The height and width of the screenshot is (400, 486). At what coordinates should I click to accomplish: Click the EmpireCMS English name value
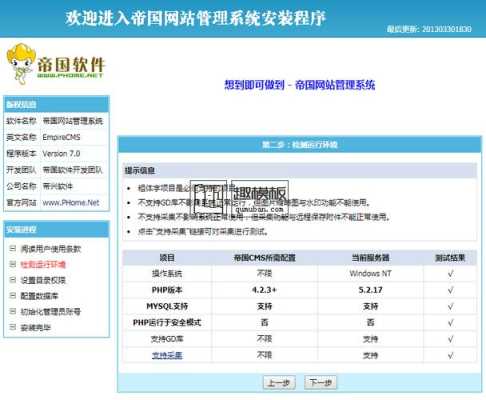tap(61, 137)
